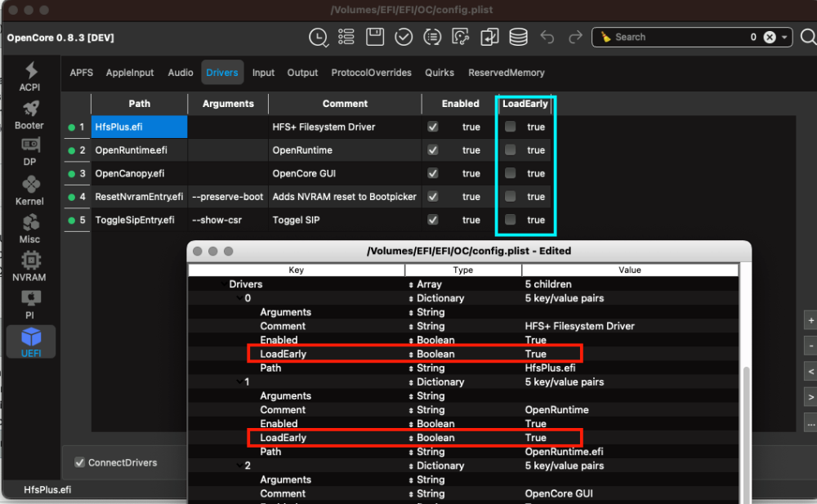Click the left arrow side button
Image resolution: width=817 pixels, height=504 pixels.
[x=810, y=371]
